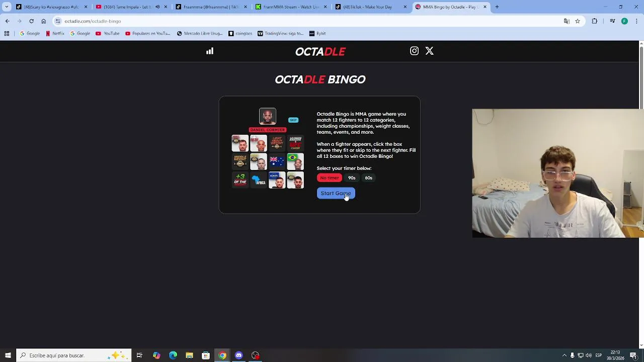
Task: Open the Mercado Libre Uruguay bookmark
Action: coord(199,33)
